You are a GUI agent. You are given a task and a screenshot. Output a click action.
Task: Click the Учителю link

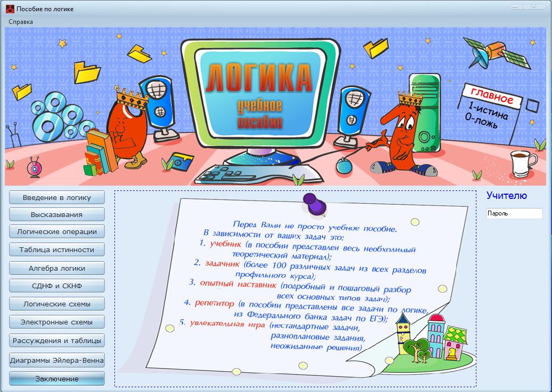coord(507,195)
